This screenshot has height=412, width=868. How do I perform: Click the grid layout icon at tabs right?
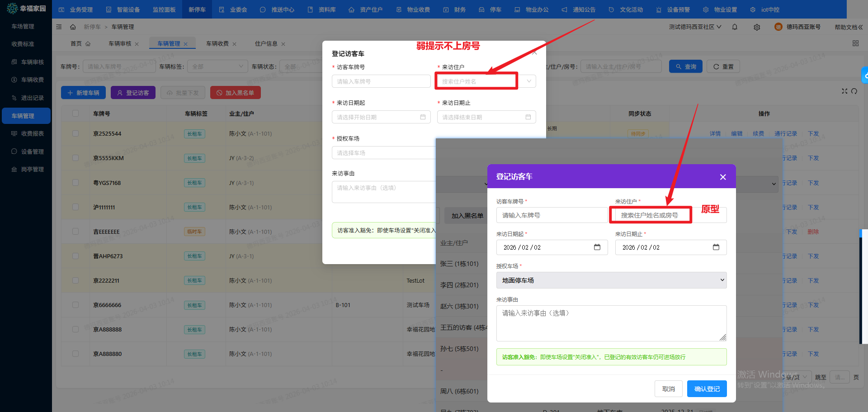coord(855,43)
